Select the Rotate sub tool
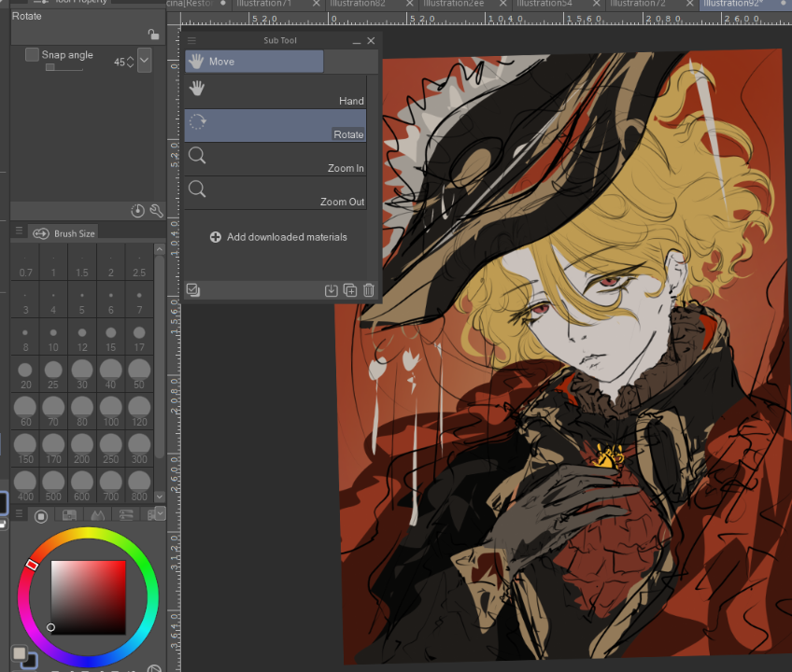The image size is (792, 672). tap(276, 125)
